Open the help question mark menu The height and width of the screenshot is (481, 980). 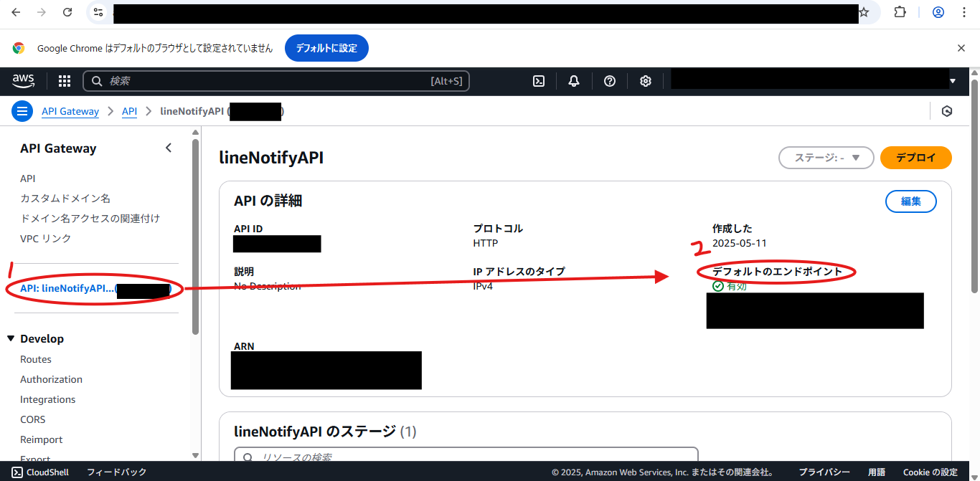click(x=610, y=81)
